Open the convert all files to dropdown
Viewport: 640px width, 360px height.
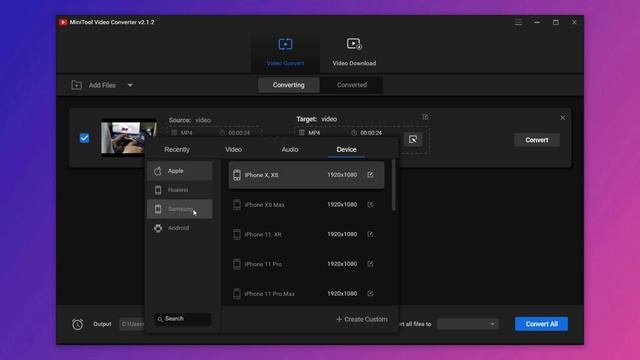point(468,324)
